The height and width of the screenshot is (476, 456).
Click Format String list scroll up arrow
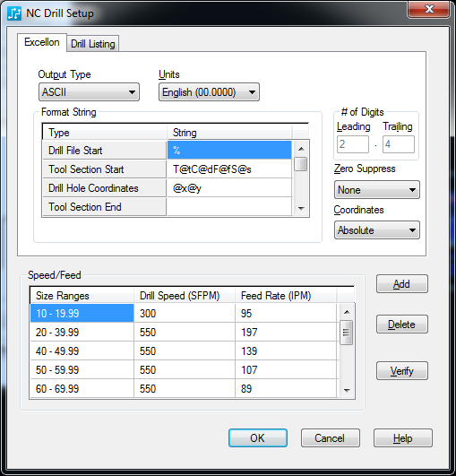click(x=301, y=149)
